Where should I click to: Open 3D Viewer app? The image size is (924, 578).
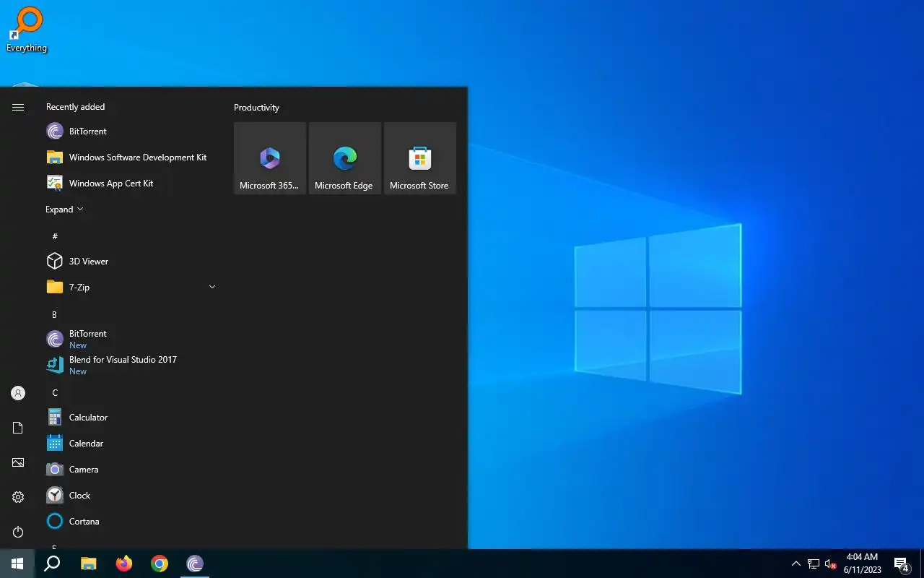tap(131, 262)
